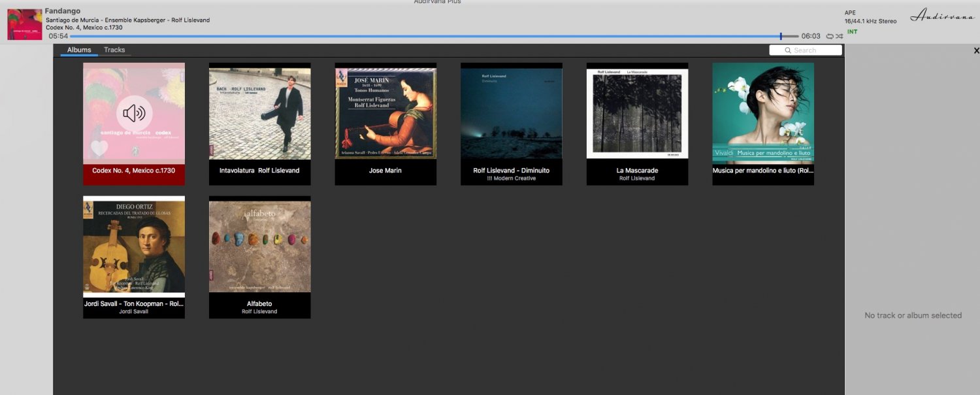The width and height of the screenshot is (980, 395).
Task: Click the 'Musica per mandolino e liuto' title below the cover
Action: [763, 171]
